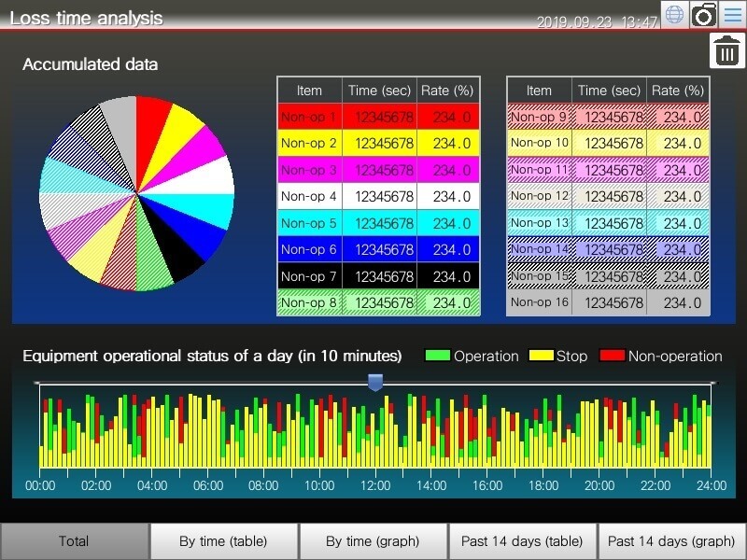Switch to the Total tab
Viewport: 747px width, 560px height.
tap(74, 541)
